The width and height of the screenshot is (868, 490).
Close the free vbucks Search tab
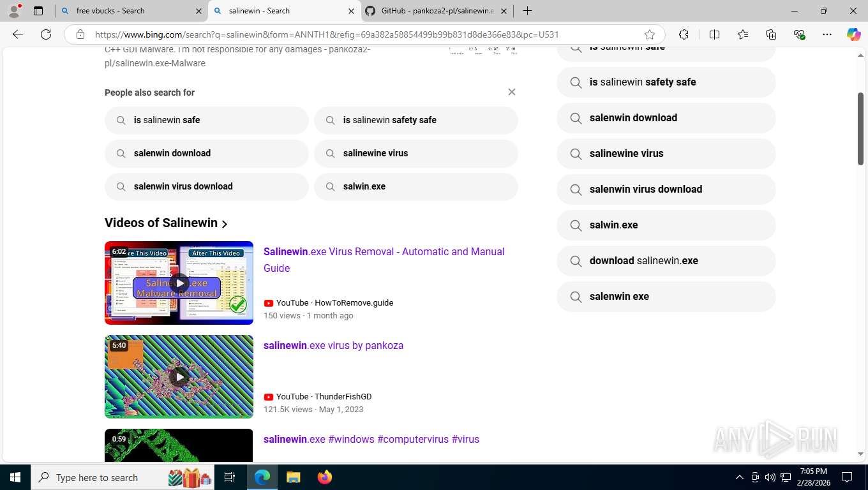coord(198,11)
